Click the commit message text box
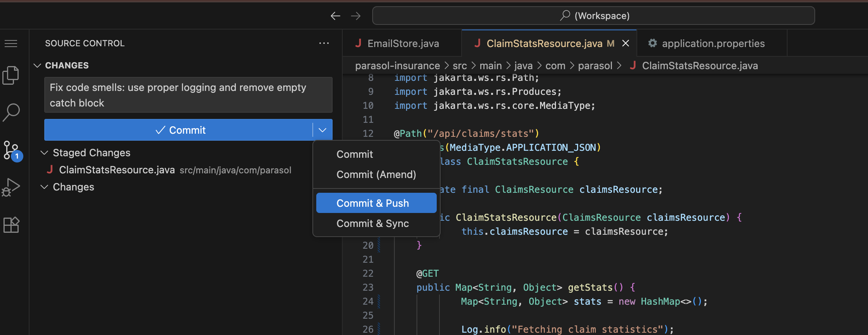 (x=188, y=95)
